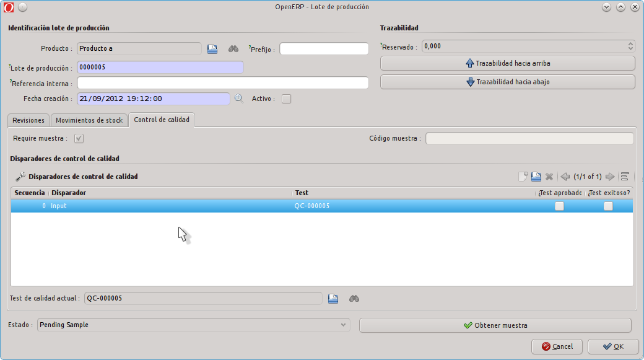The width and height of the screenshot is (644, 360).
Task: Switch to Revisiones tab
Action: [28, 120]
